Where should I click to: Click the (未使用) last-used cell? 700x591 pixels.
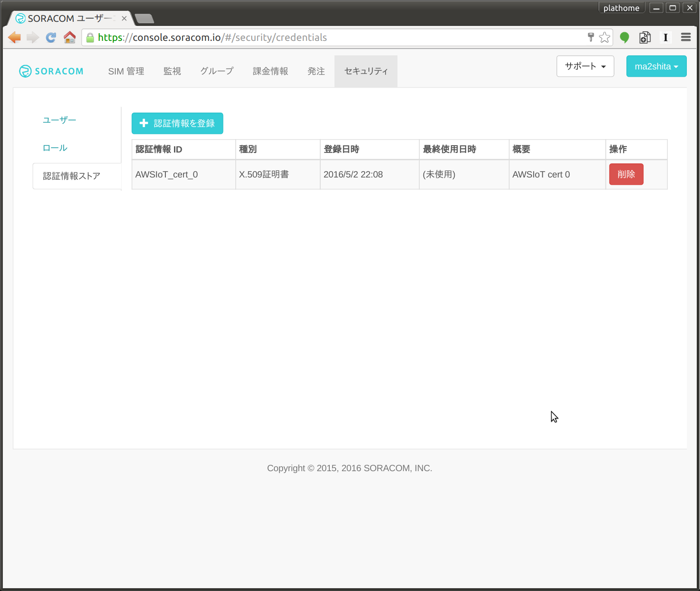(464, 174)
